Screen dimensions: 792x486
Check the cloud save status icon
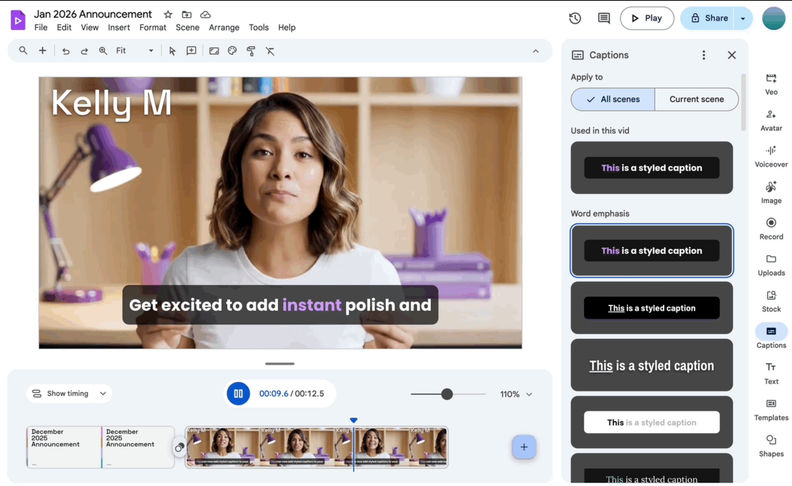coord(205,15)
